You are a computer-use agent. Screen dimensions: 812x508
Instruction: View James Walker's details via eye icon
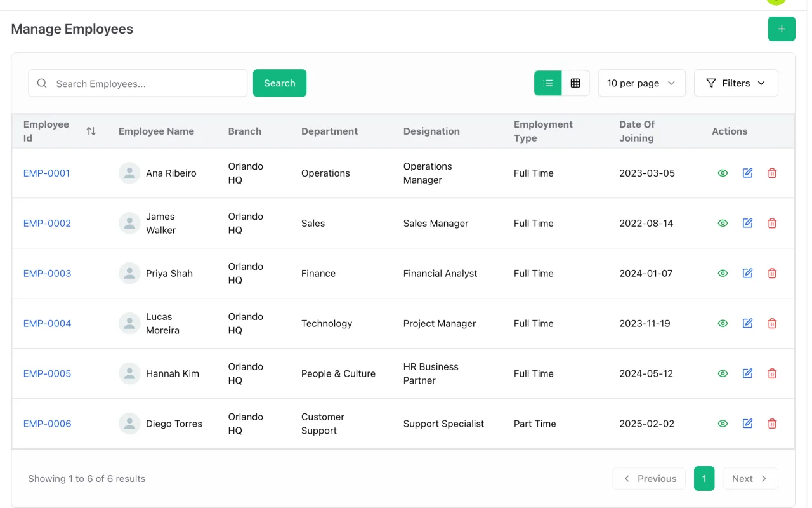(x=723, y=223)
